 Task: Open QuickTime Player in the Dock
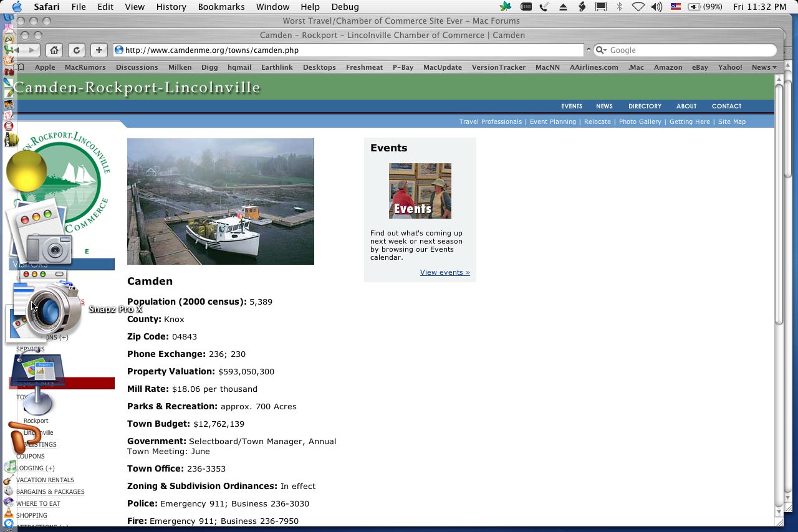click(9, 524)
